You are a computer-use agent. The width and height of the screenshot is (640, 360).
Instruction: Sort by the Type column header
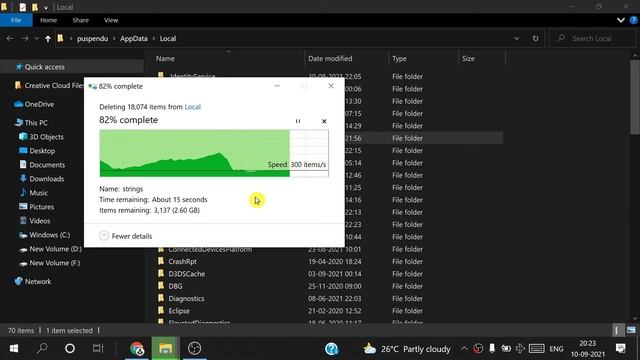point(399,58)
